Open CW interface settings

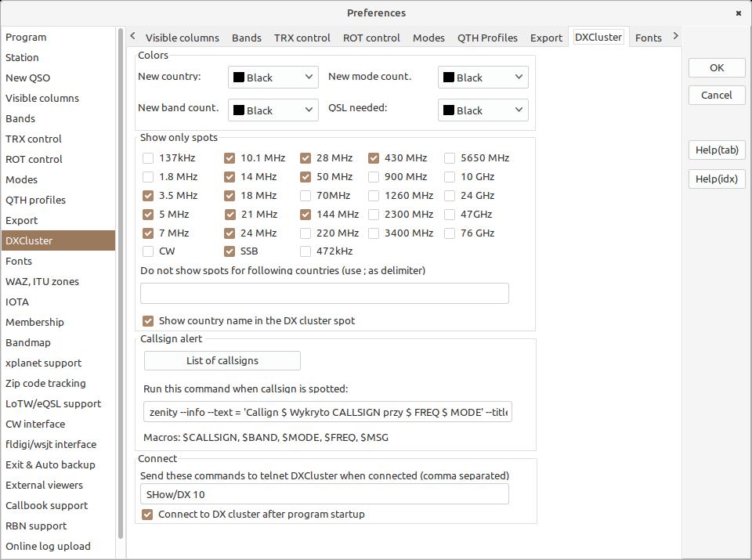(x=59, y=425)
